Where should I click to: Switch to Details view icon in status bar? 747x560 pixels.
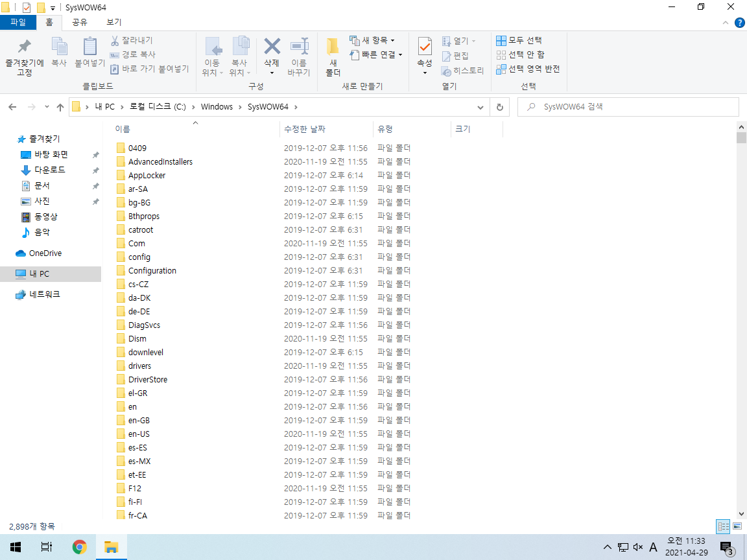click(x=723, y=527)
